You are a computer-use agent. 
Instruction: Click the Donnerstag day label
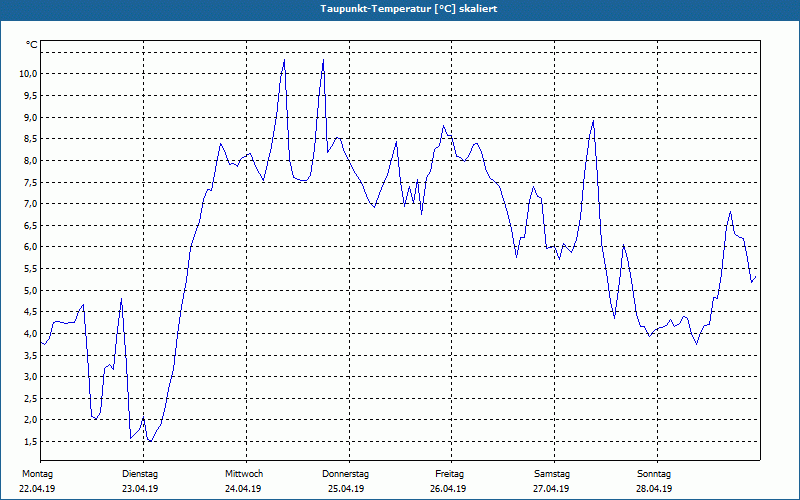pos(345,474)
